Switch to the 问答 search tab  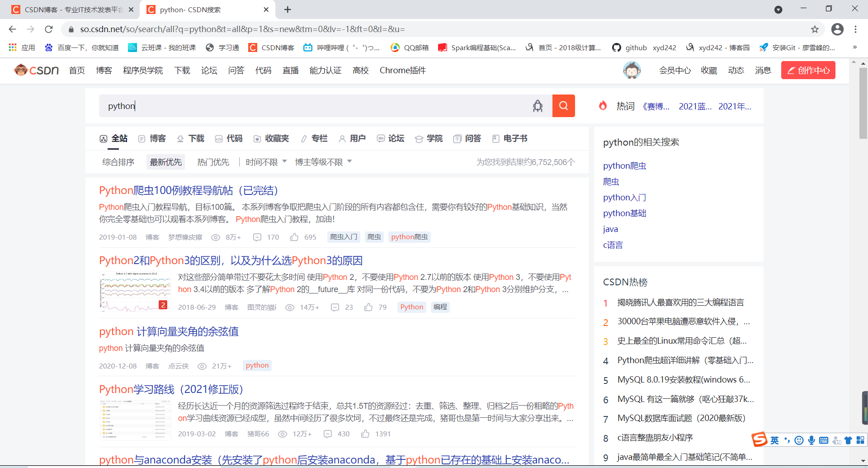point(467,138)
